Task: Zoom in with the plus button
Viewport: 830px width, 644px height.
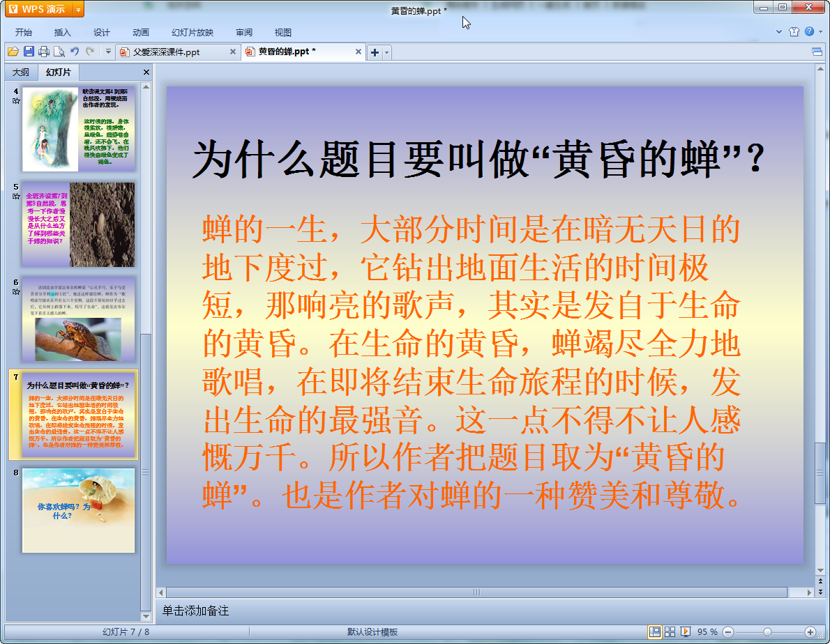Action: 810,632
